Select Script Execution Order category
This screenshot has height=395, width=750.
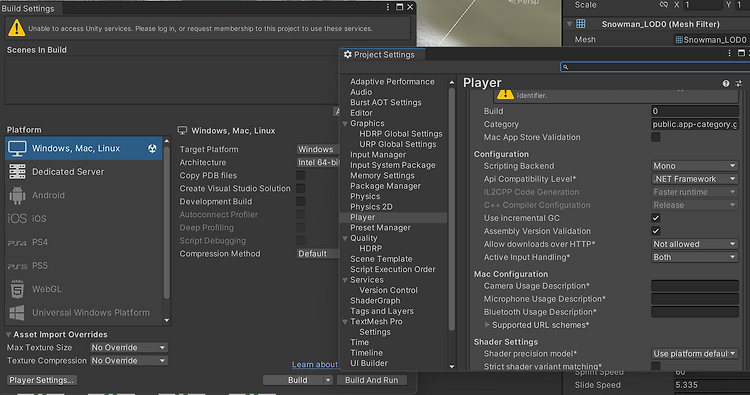(393, 269)
